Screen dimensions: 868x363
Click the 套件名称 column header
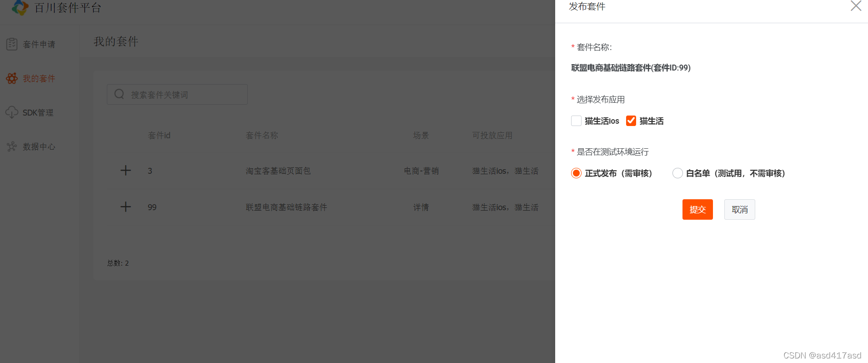coord(262,135)
